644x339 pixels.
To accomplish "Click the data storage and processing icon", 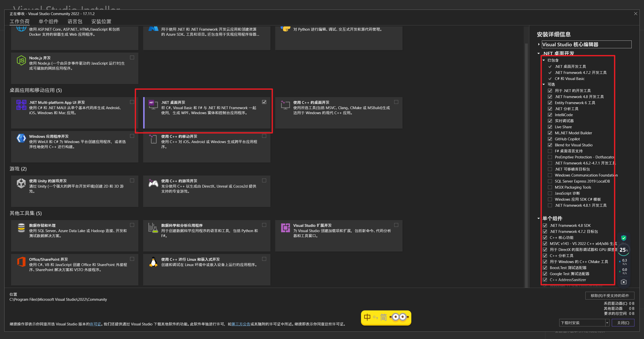I will (x=21, y=228).
